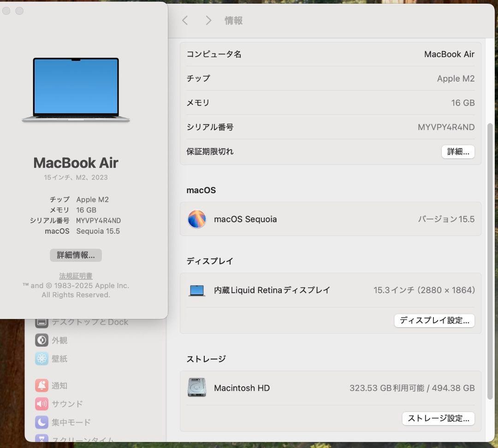The width and height of the screenshot is (498, 448).
Task: Click the back navigation chevron
Action: click(x=184, y=20)
